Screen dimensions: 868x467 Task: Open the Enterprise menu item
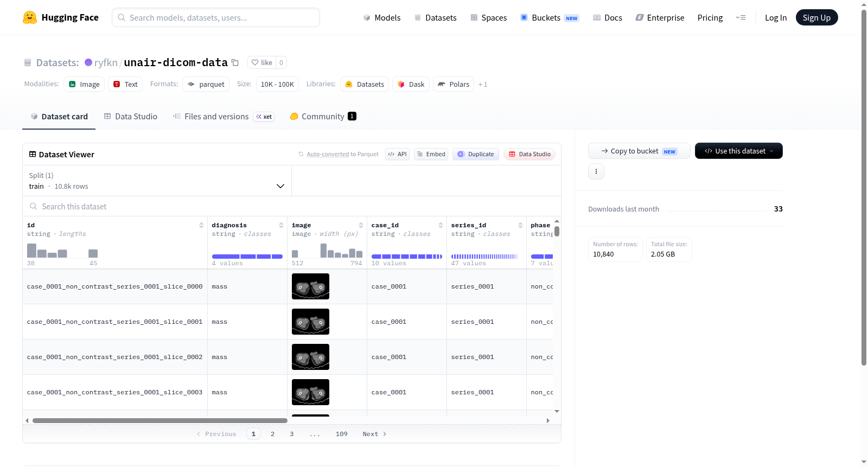click(660, 17)
